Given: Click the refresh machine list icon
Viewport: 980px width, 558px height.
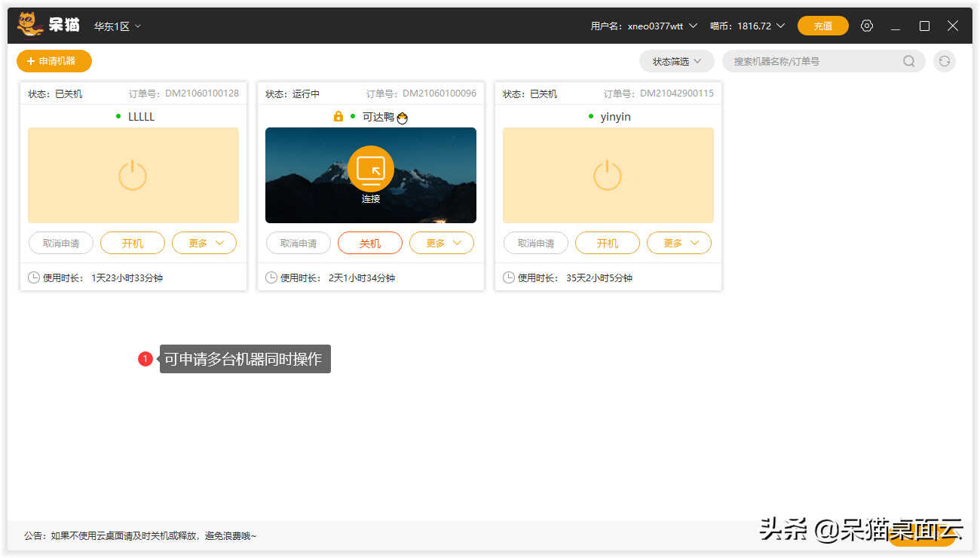Looking at the screenshot, I should (945, 61).
